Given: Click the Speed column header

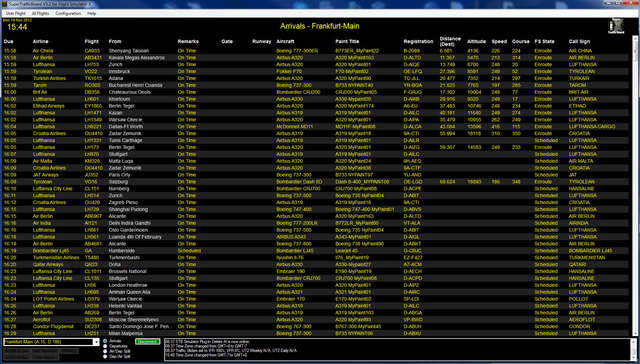Looking at the screenshot, I should 499,42.
